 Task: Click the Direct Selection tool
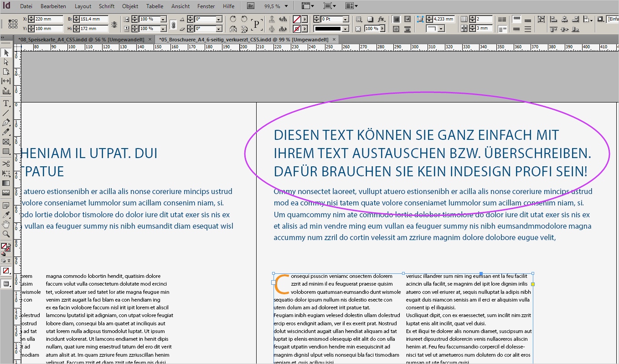click(x=6, y=62)
